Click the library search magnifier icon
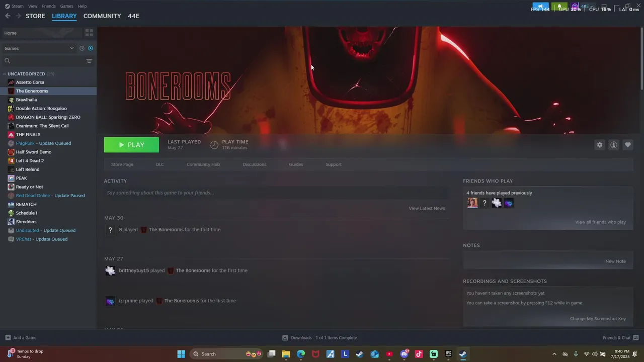The width and height of the screenshot is (644, 362). (x=8, y=61)
